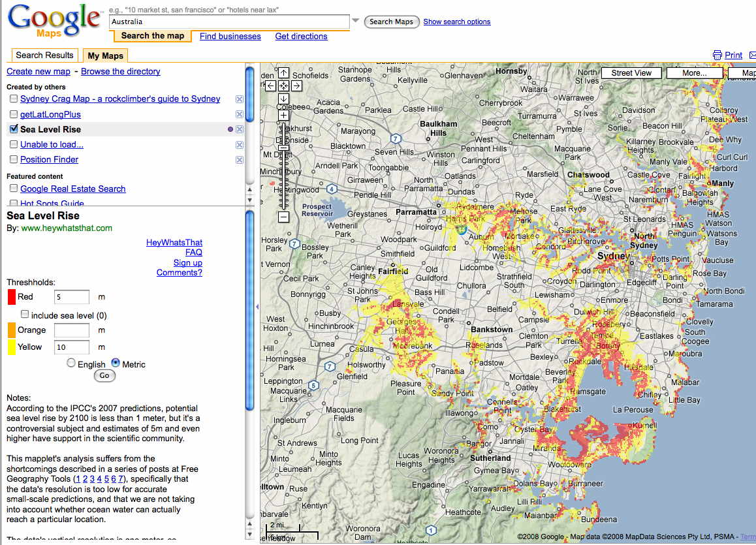Screen dimensions: 756x545
Task: Collapse the left panel with divider arrow
Action: coord(257,306)
